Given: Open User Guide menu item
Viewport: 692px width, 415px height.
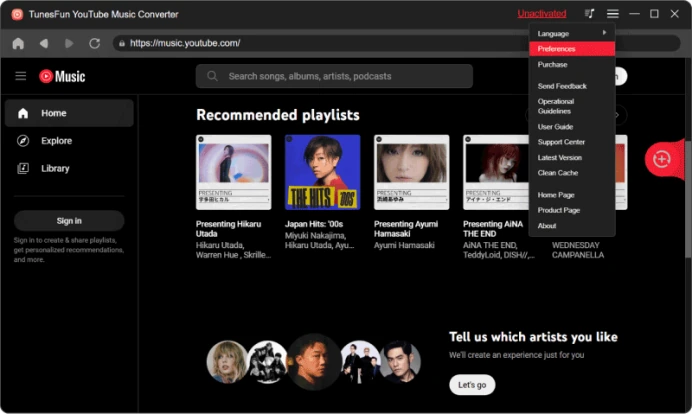Looking at the screenshot, I should coord(572,127).
